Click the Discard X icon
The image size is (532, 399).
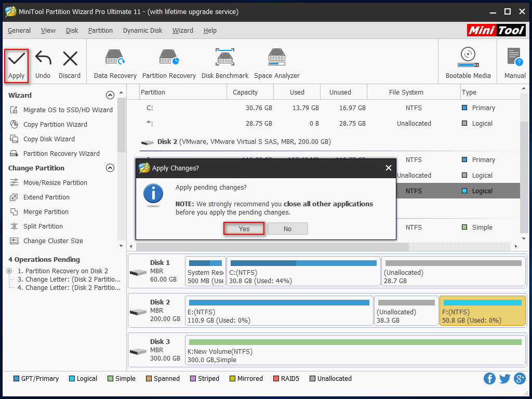(x=70, y=59)
